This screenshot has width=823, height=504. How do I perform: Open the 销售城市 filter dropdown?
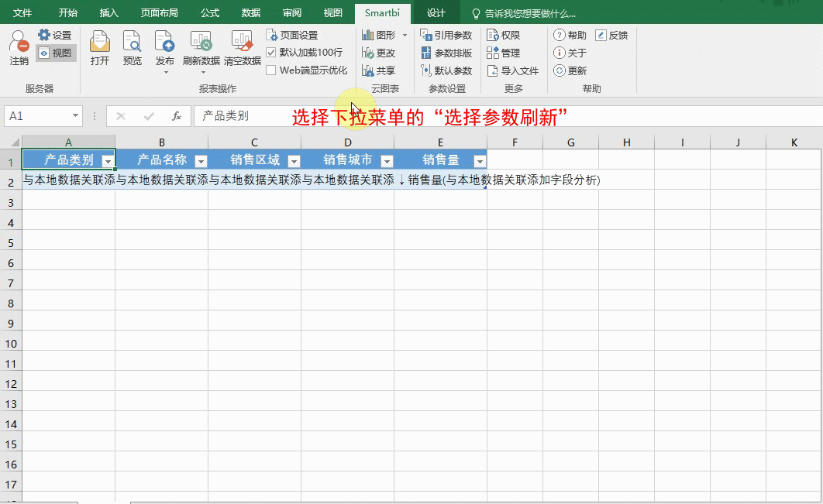[387, 161]
